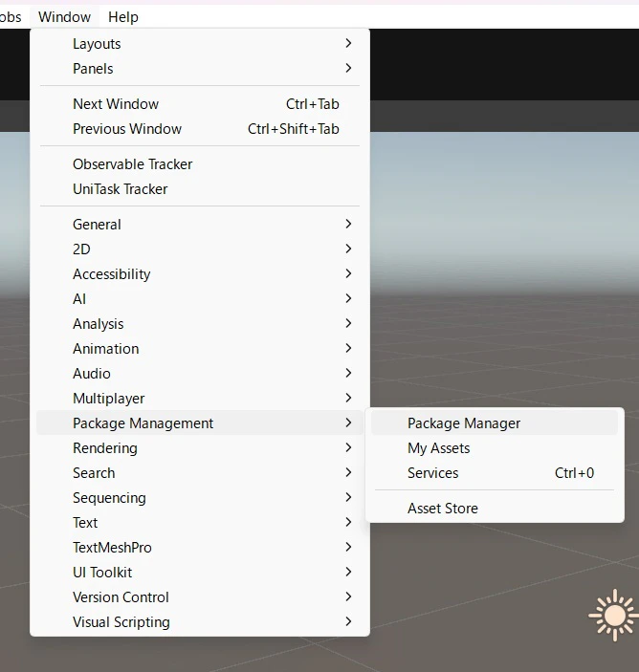Open Package Manager from submenu

pos(495,423)
